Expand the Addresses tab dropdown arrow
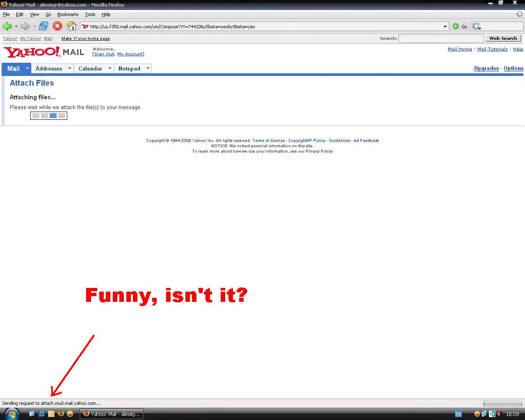Image resolution: width=525 pixels, height=420 pixels. 69,68
